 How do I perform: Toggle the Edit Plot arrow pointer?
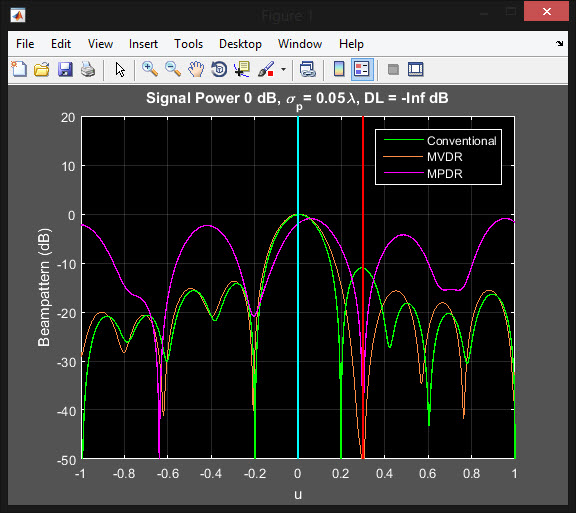(x=120, y=69)
